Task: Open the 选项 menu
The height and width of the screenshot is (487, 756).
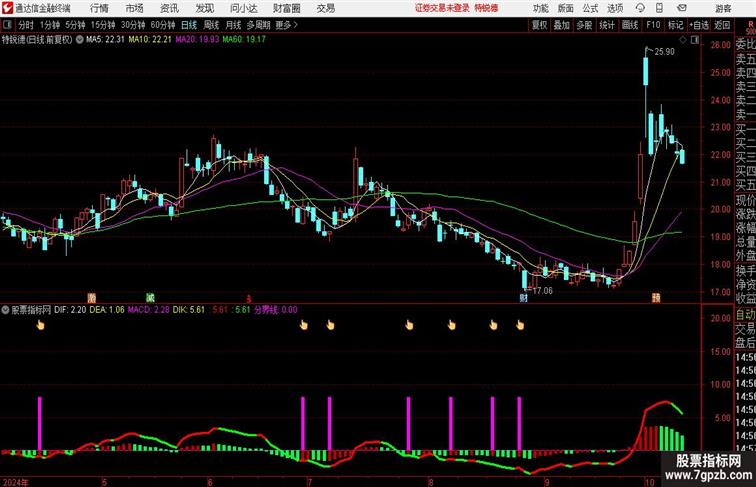Action: pos(615,8)
